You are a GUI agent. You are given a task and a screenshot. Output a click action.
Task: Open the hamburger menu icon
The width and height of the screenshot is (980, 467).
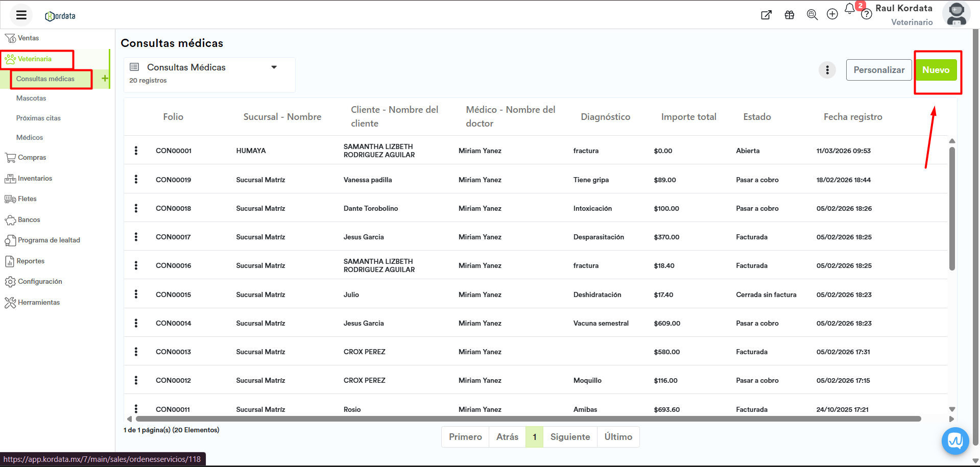coord(21,15)
